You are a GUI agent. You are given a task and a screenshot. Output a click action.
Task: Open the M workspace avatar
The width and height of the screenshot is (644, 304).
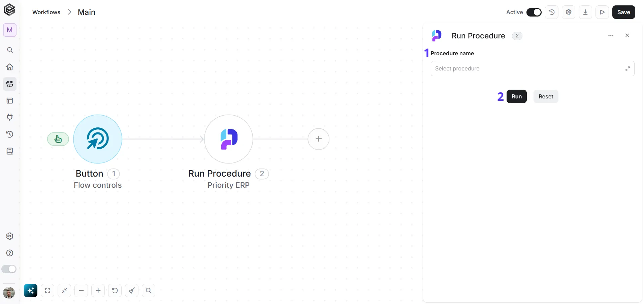[10, 30]
